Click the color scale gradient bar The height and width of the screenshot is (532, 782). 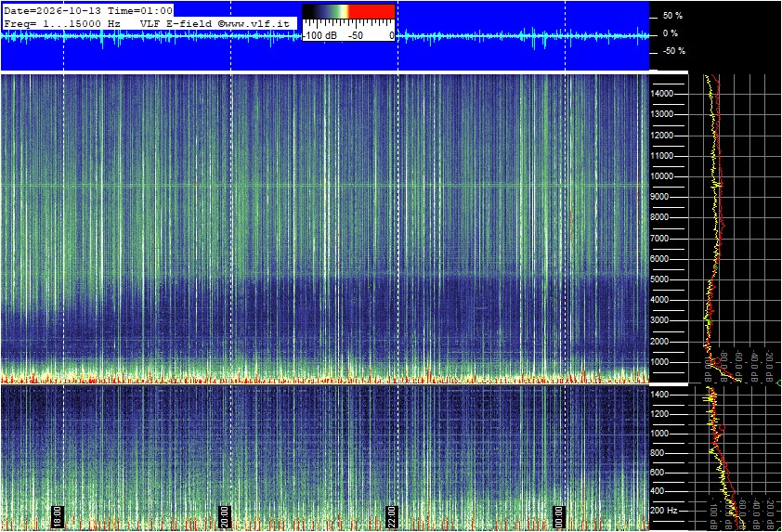pyautogui.click(x=348, y=11)
